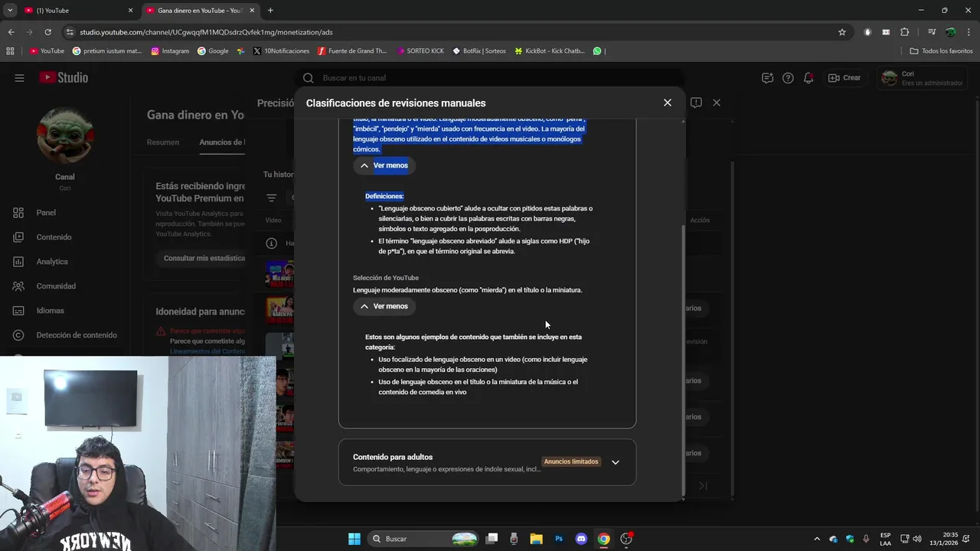Open the volume control in system tray
Image resolution: width=980 pixels, height=551 pixels.
point(917,539)
